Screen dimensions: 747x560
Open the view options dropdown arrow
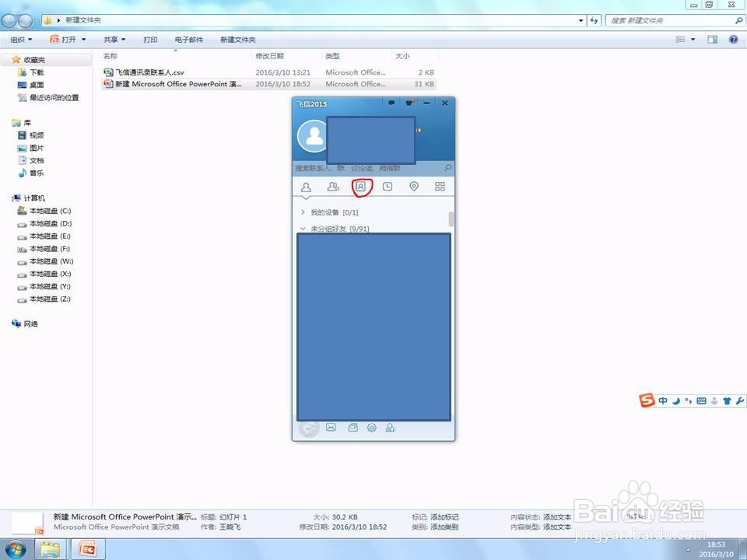693,40
